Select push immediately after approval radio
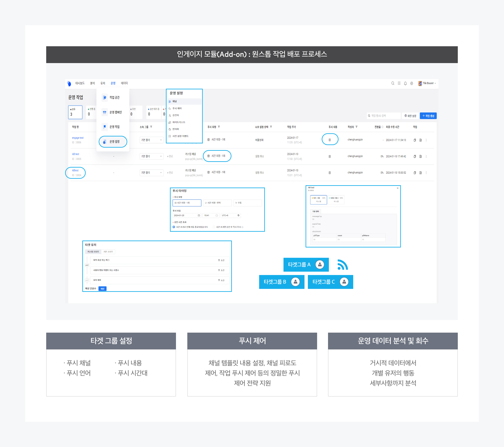 click(x=214, y=227)
